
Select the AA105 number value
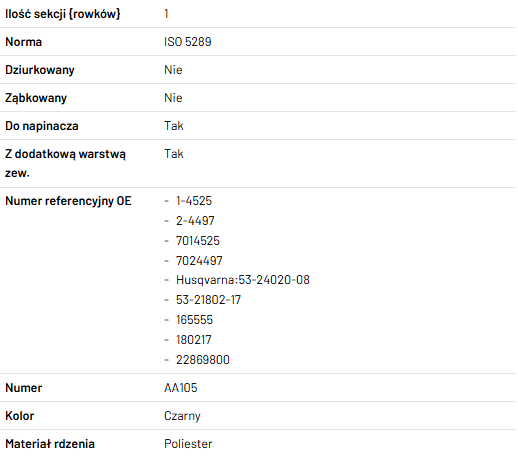pyautogui.click(x=181, y=388)
